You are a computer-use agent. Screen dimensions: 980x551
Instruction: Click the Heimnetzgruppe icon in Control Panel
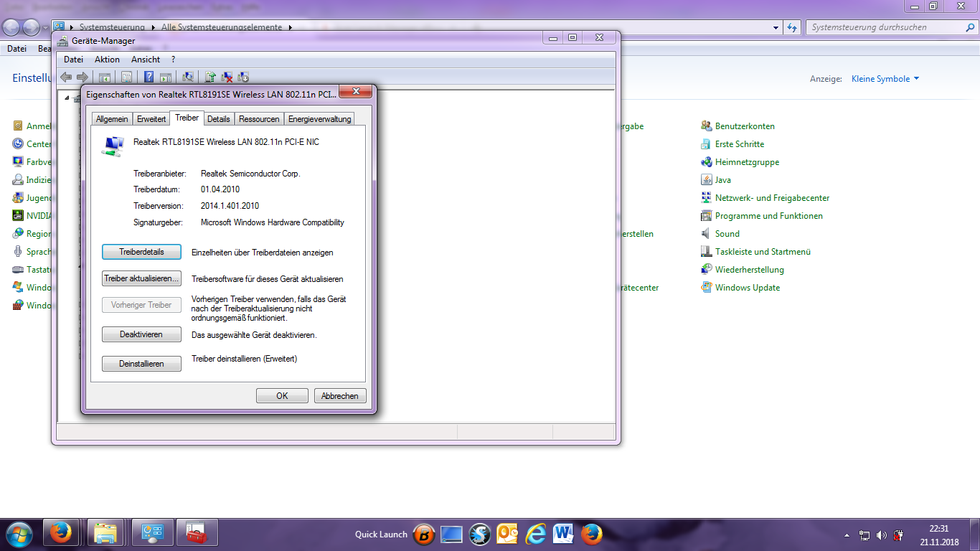coord(707,161)
